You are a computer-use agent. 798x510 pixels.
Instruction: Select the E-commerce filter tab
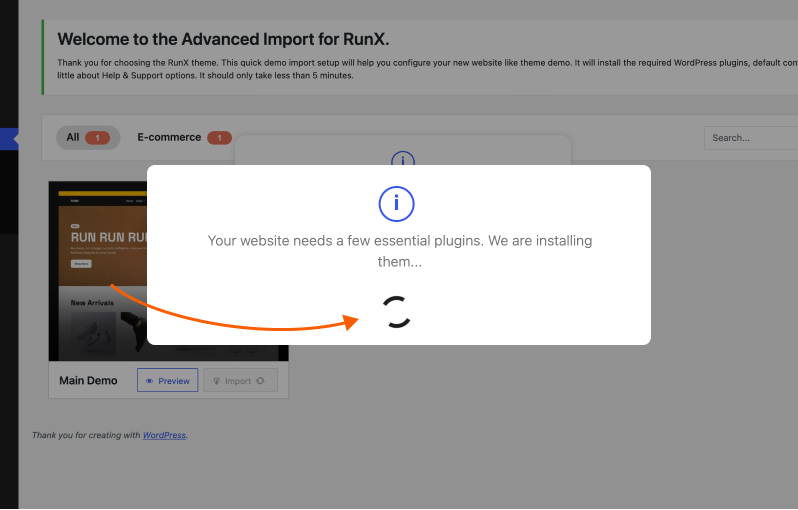click(x=184, y=137)
